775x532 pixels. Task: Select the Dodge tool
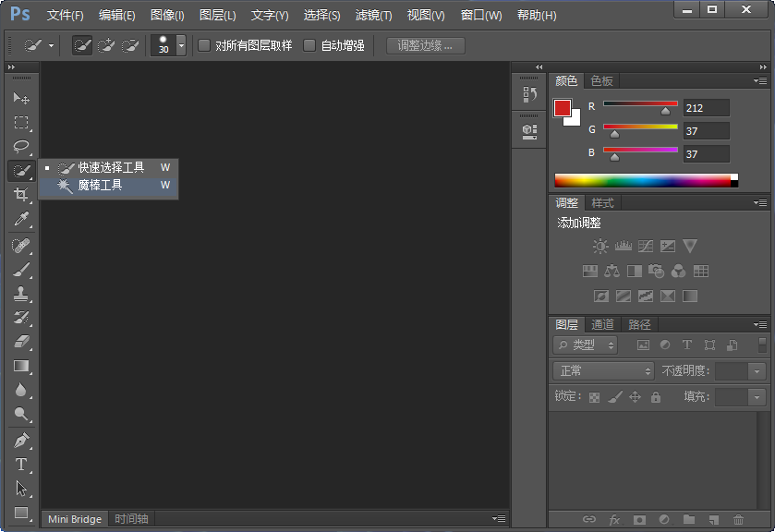pyautogui.click(x=21, y=414)
